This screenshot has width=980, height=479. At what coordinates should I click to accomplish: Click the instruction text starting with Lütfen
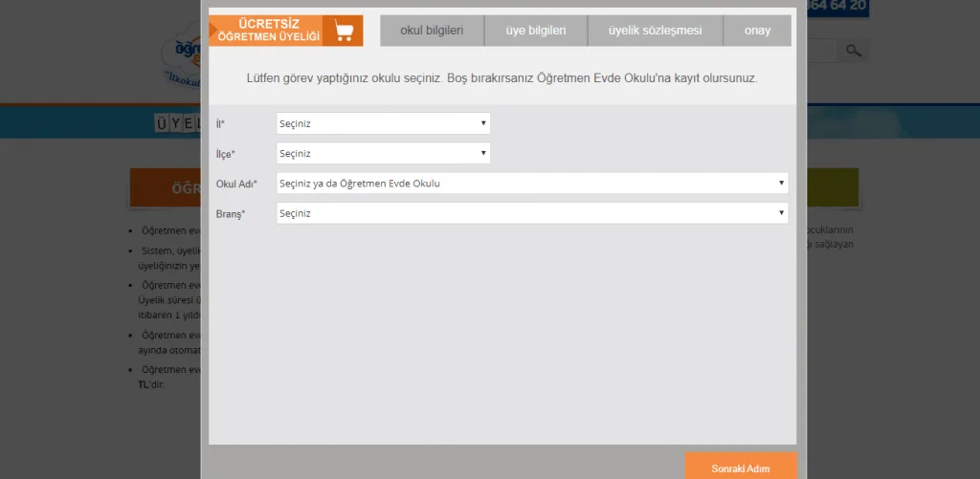coord(501,78)
